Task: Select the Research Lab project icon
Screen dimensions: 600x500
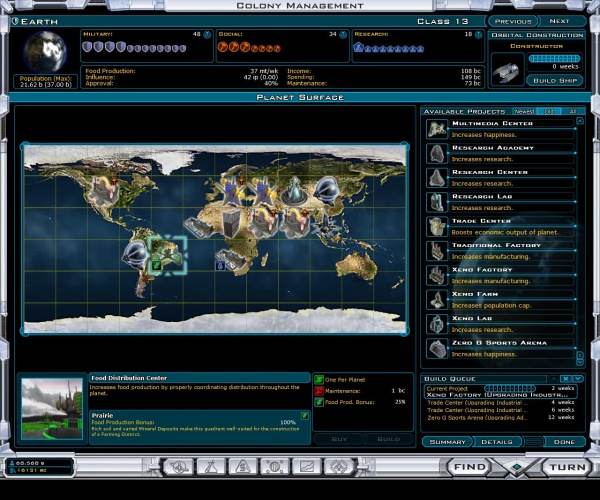Action: (437, 202)
